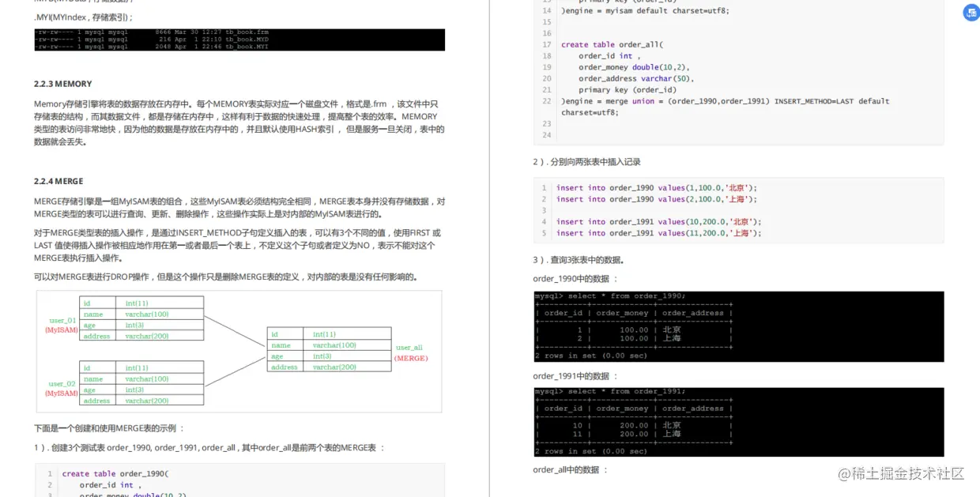This screenshot has height=497, width=980.
Task: Click the user_01 table's "address varchar(200)" row
Action: tap(141, 336)
